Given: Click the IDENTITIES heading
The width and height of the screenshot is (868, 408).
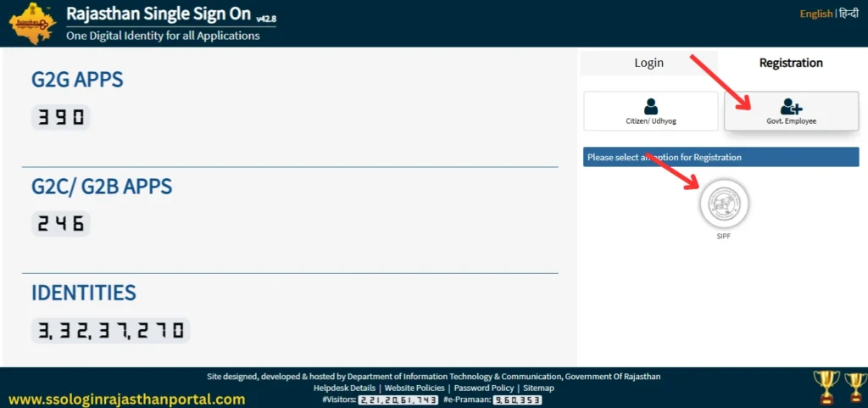Looking at the screenshot, I should 84,293.
